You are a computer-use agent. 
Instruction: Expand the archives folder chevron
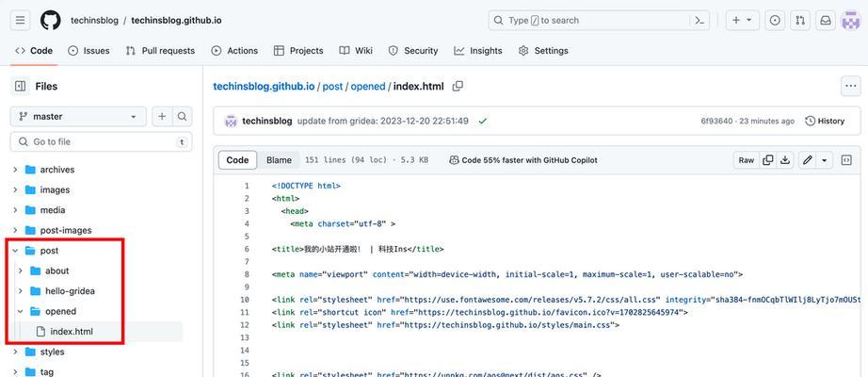pos(15,170)
